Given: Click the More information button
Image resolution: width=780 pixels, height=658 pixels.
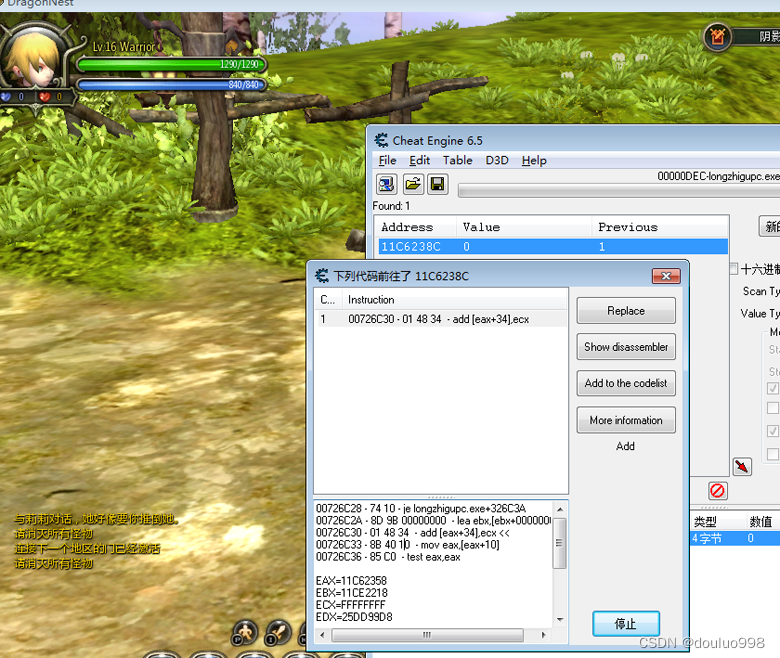Looking at the screenshot, I should pyautogui.click(x=626, y=420).
